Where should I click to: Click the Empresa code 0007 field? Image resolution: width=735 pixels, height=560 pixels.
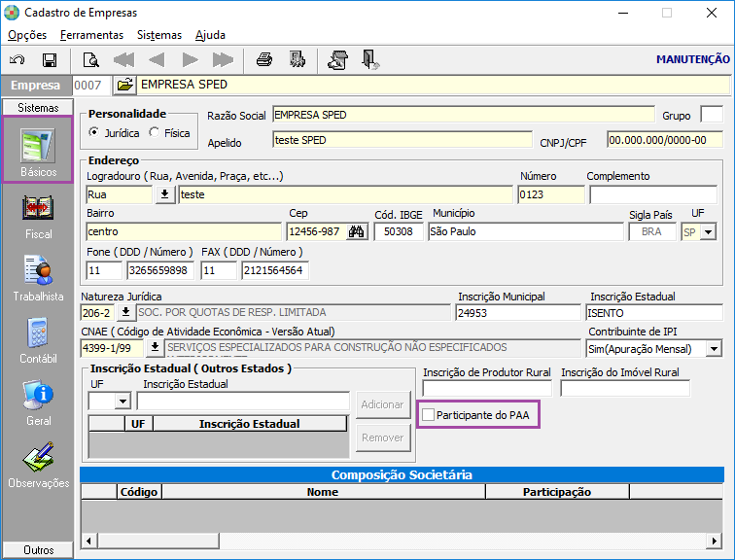pos(91,85)
